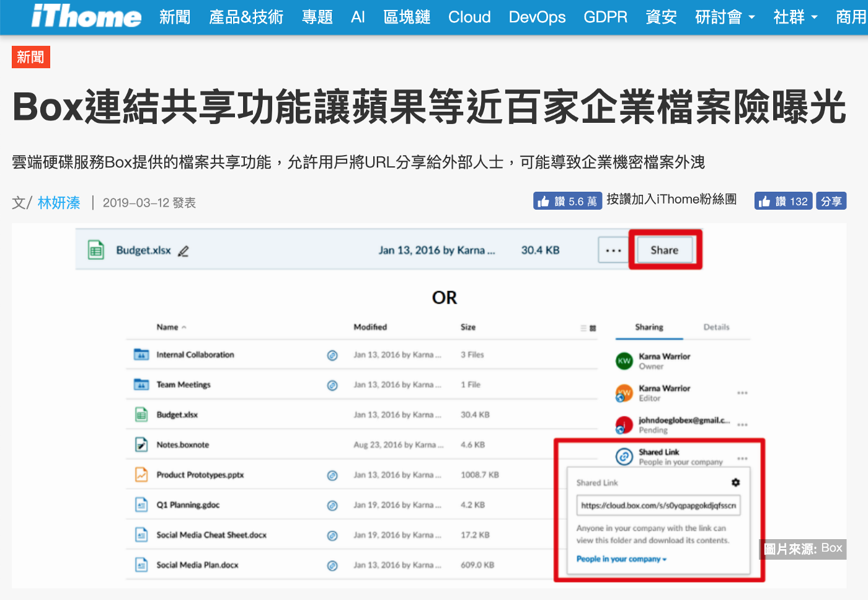This screenshot has width=868, height=600.
Task: Open the GDPR nav item
Action: [x=605, y=17]
